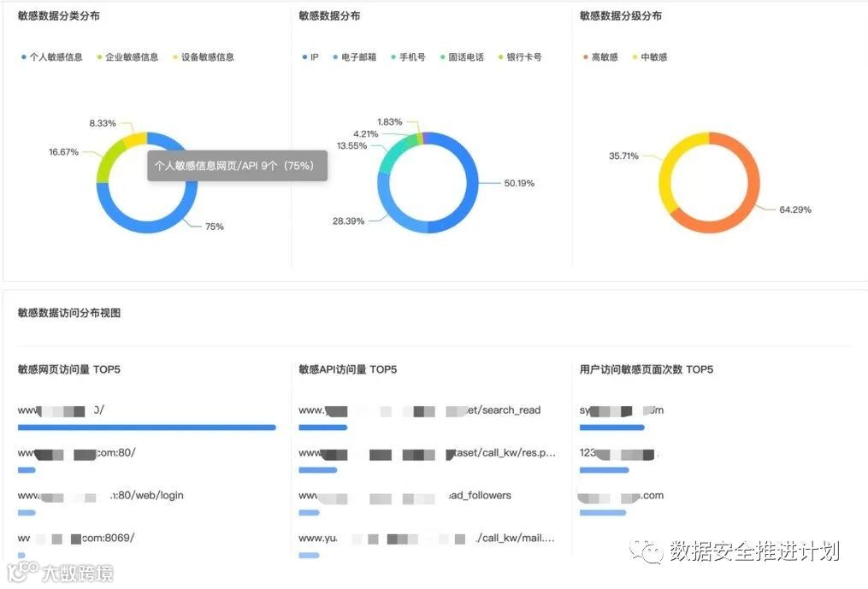This screenshot has height=589, width=868.
Task: Toggle the 中敏感 legend item
Action: click(x=649, y=57)
